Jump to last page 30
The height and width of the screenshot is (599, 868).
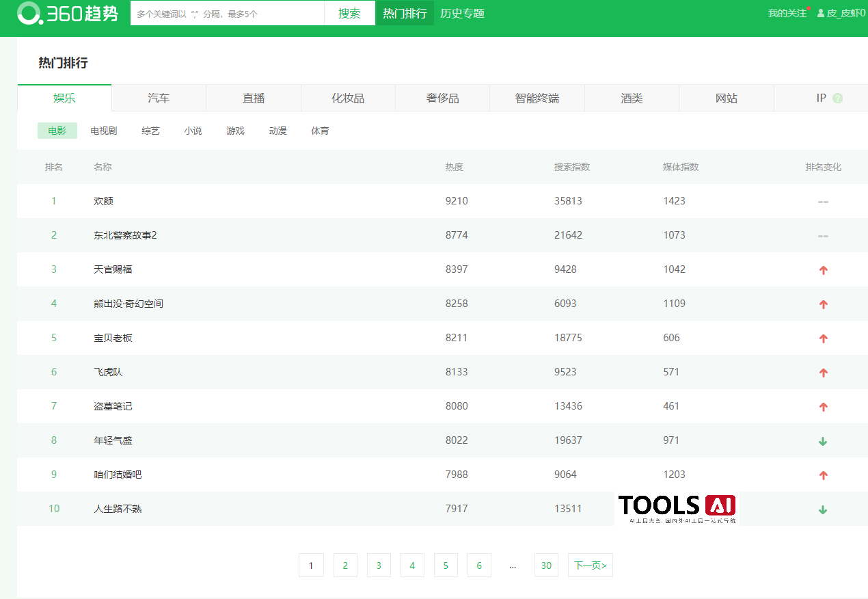[546, 565]
